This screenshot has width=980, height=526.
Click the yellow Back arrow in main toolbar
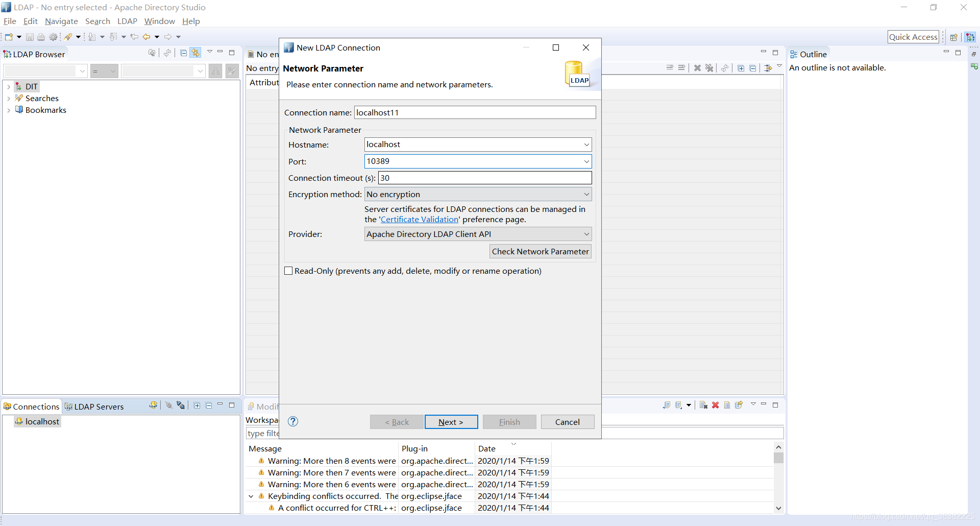click(x=146, y=37)
